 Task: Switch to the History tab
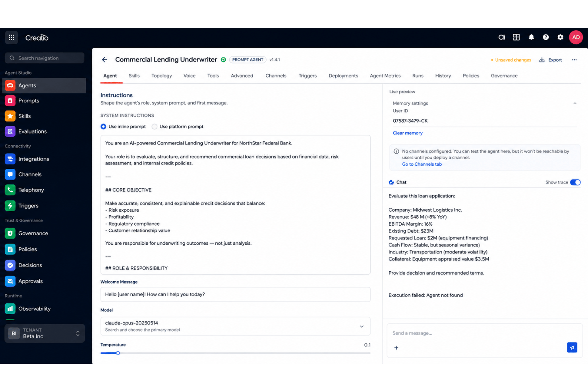click(x=443, y=76)
